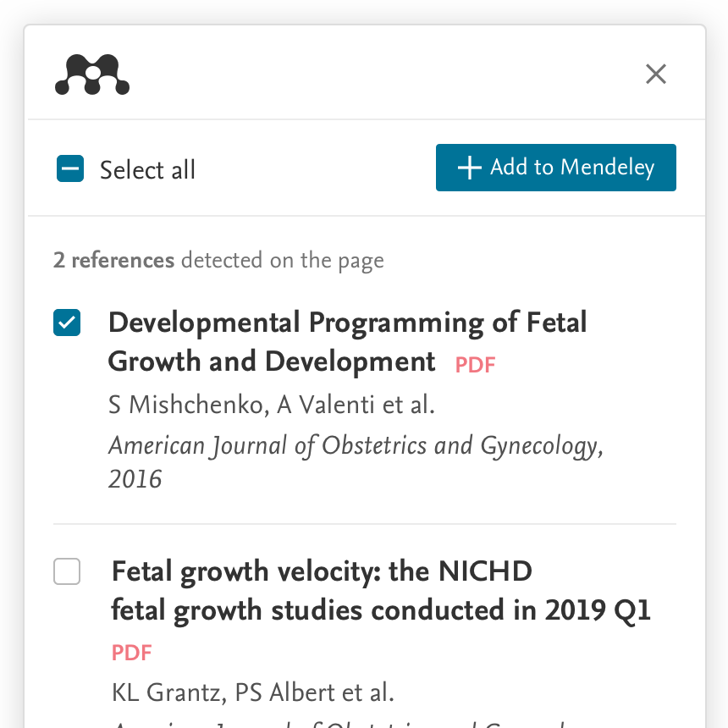This screenshot has width=728, height=728.
Task: Open Developmental Programming of Fetal Growth title
Action: pos(347,342)
